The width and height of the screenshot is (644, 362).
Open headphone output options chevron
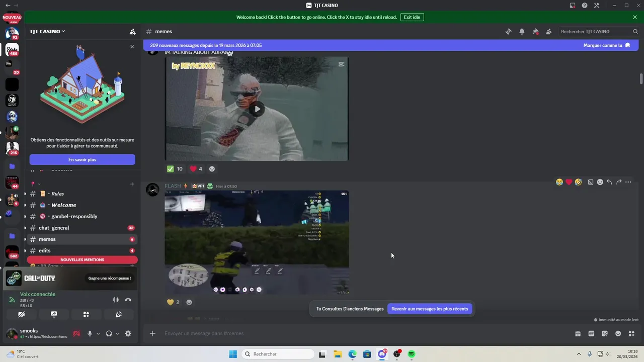click(117, 333)
